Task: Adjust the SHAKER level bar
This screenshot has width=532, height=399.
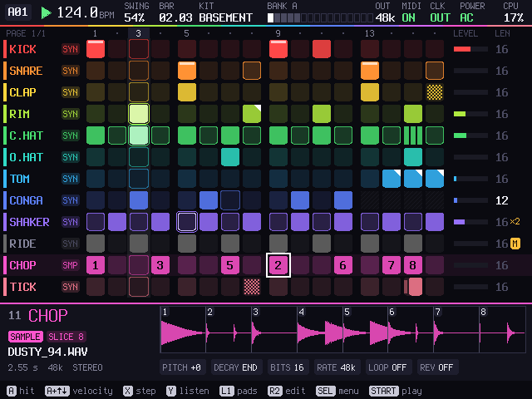Action: (470, 222)
